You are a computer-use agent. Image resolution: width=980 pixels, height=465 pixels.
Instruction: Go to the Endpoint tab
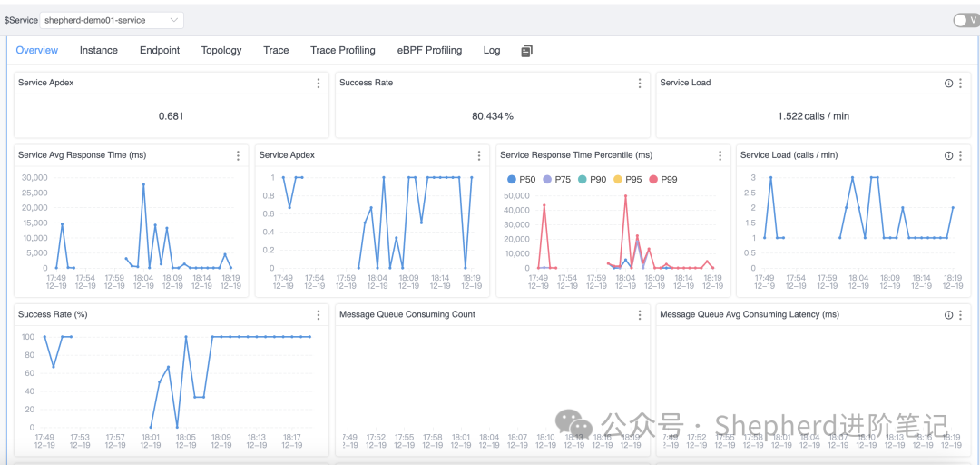[160, 51]
